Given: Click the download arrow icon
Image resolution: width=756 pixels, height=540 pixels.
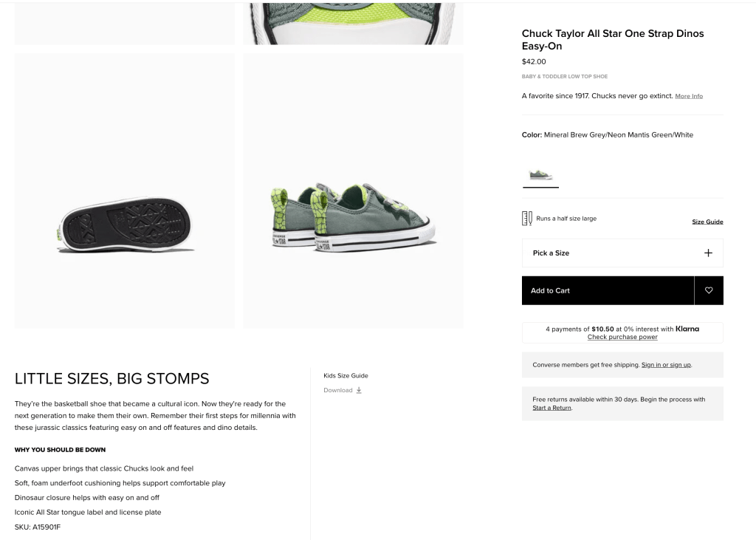Looking at the screenshot, I should pyautogui.click(x=359, y=390).
